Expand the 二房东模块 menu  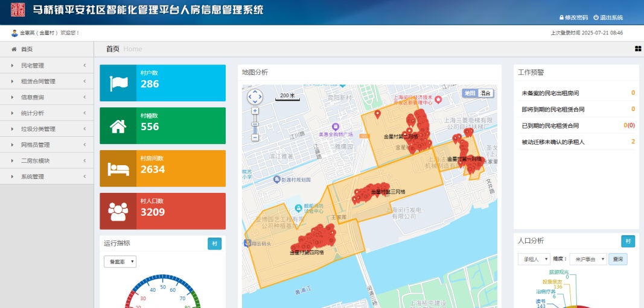47,161
